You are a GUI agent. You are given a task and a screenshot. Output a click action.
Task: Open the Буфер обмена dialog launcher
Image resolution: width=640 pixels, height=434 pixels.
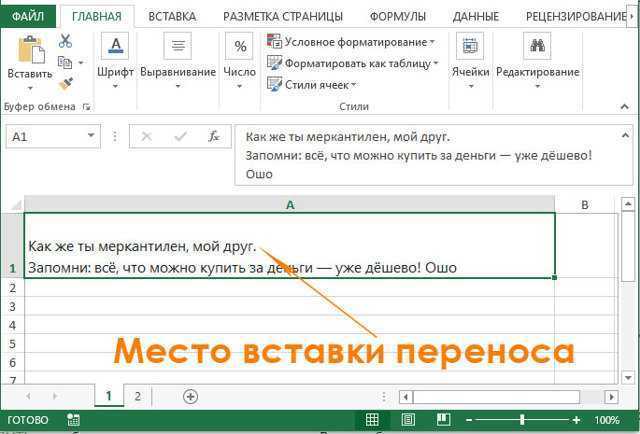click(x=86, y=107)
